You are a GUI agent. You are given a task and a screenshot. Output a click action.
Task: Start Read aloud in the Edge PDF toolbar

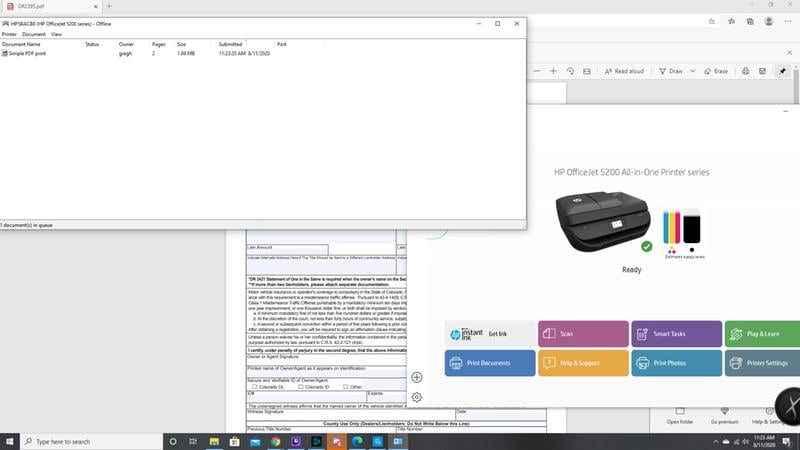coord(624,71)
